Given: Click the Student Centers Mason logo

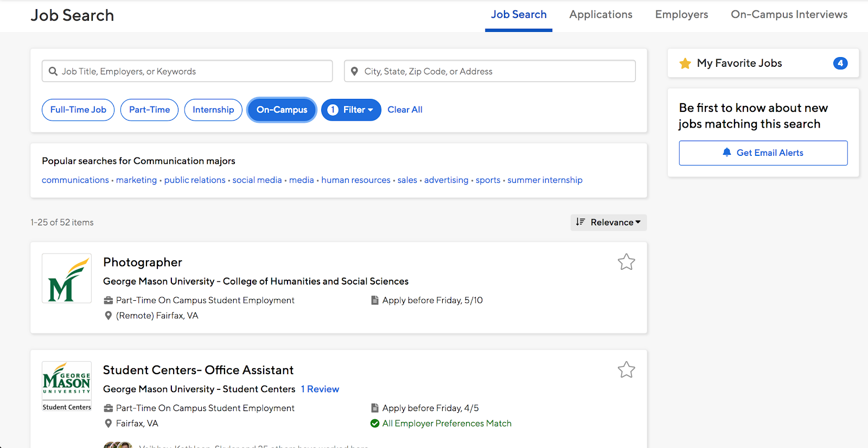Looking at the screenshot, I should 67,386.
